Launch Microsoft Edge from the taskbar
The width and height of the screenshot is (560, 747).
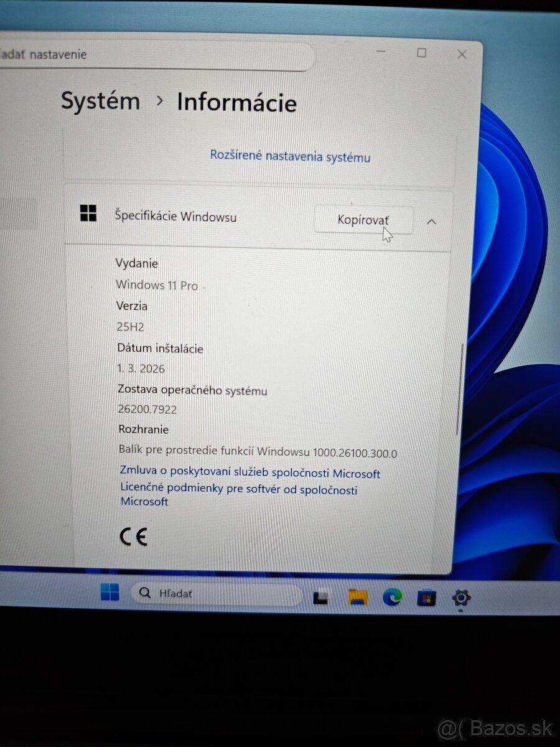click(391, 596)
